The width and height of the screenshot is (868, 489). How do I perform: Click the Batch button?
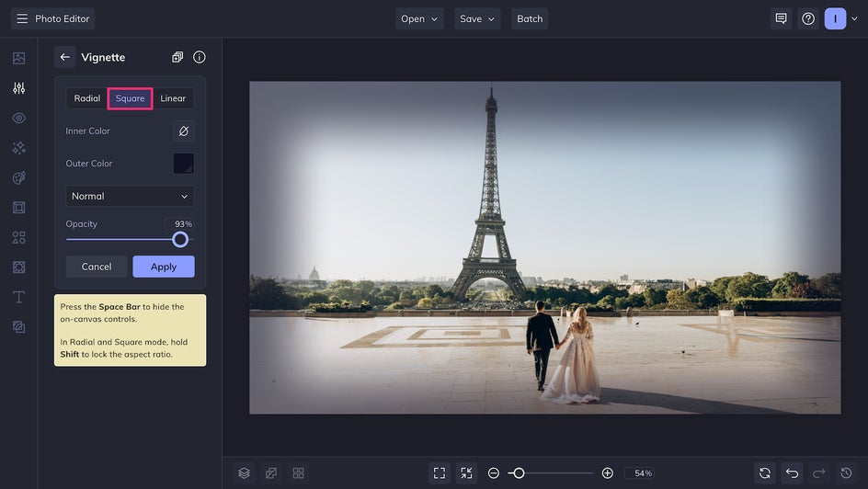(530, 18)
